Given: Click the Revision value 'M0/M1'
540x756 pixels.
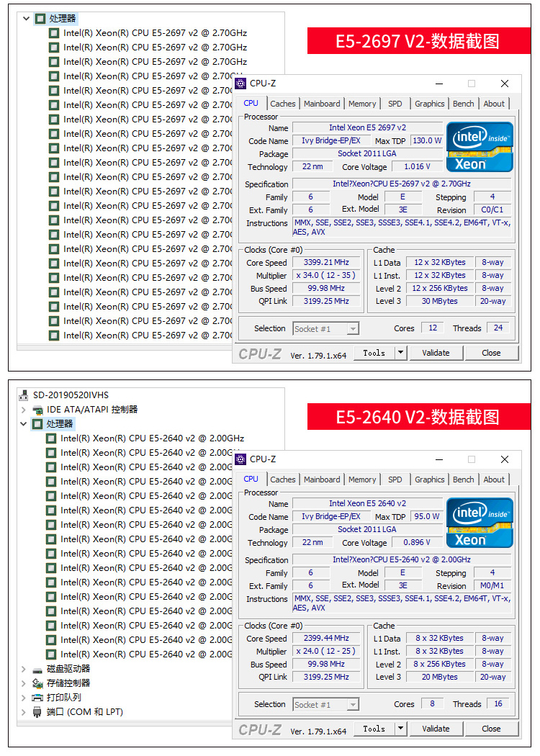Looking at the screenshot, I should click(x=492, y=585).
